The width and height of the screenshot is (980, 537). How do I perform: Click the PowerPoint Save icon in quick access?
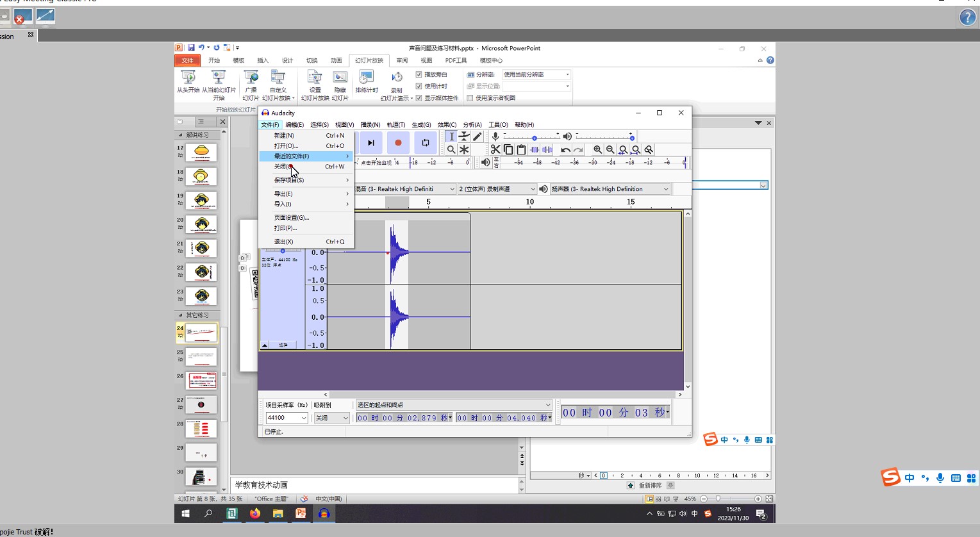pyautogui.click(x=191, y=48)
